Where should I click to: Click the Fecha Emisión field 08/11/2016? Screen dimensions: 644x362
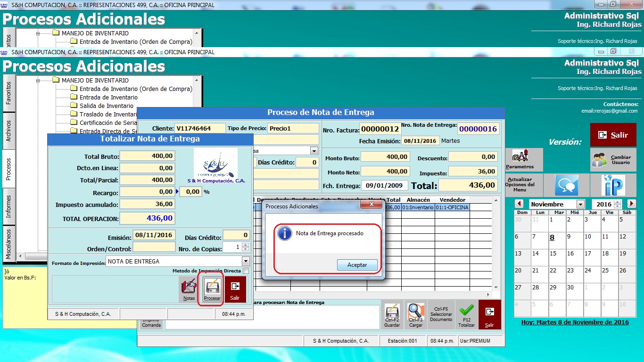[421, 140]
